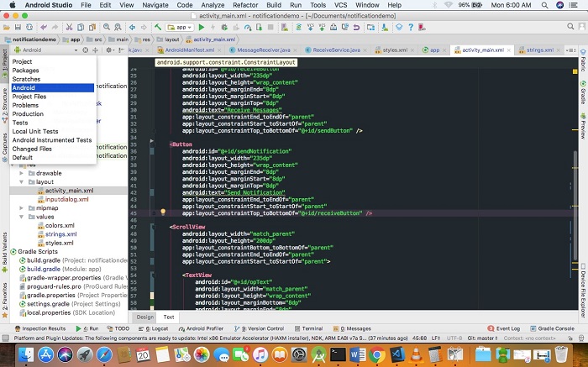Click the green Run app button
This screenshot has width=588, height=367.
coord(201,27)
